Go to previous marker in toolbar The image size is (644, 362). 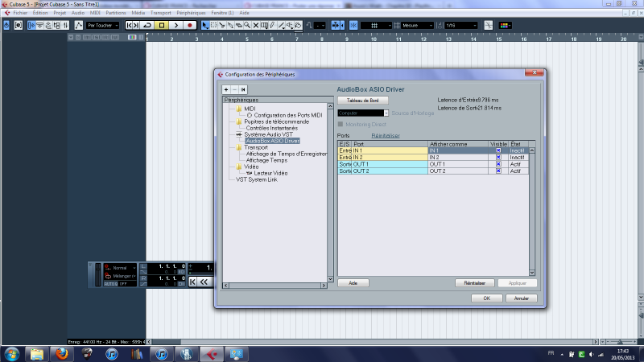click(x=129, y=26)
